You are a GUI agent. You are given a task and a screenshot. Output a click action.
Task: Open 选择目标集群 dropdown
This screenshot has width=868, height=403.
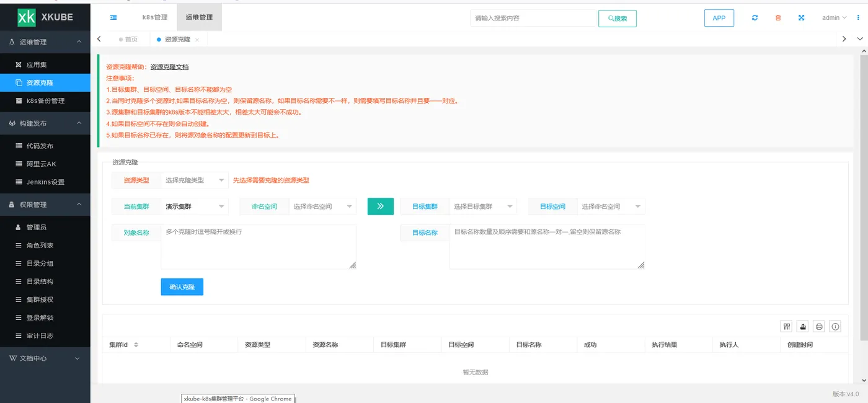pos(483,206)
